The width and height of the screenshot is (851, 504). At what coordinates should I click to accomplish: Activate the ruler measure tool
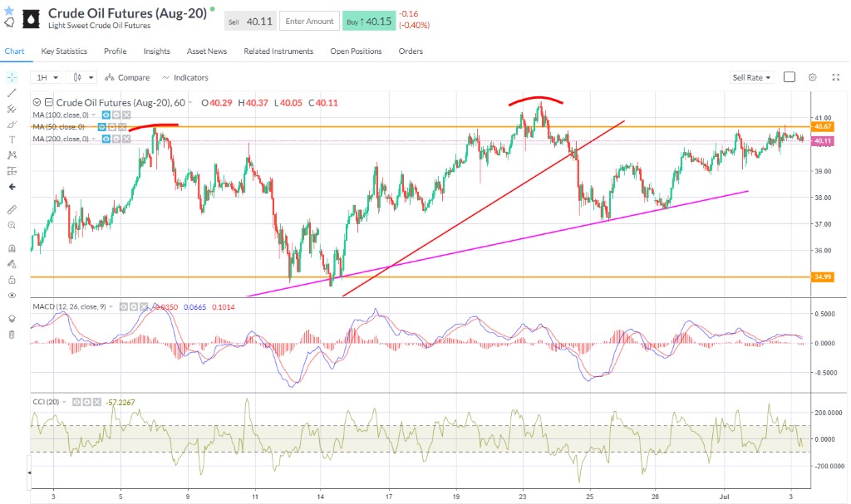click(12, 209)
